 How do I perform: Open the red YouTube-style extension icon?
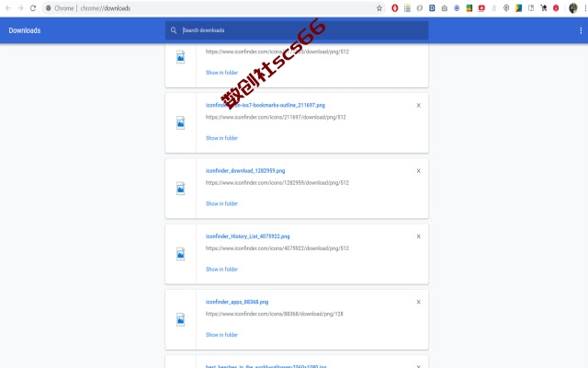click(481, 8)
